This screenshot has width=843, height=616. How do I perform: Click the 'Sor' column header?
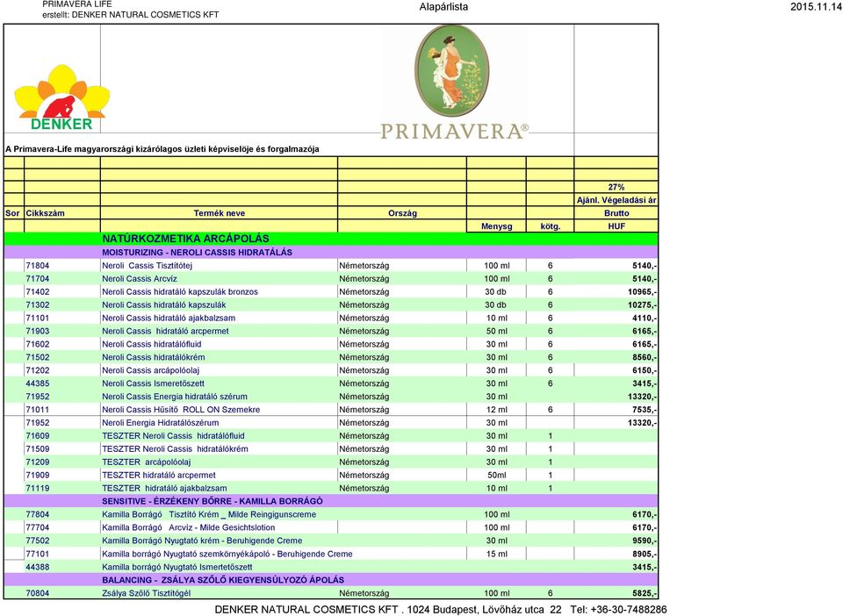[12, 213]
